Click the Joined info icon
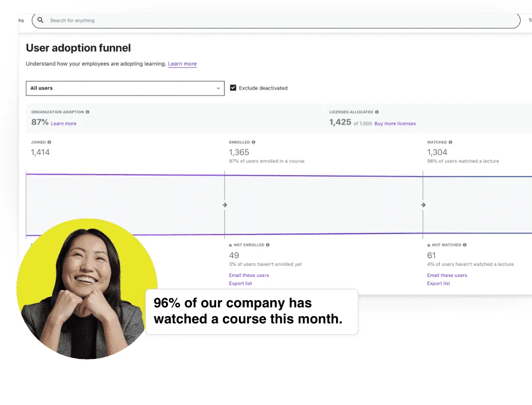Screen dimensions: 532x405 (x=49, y=143)
